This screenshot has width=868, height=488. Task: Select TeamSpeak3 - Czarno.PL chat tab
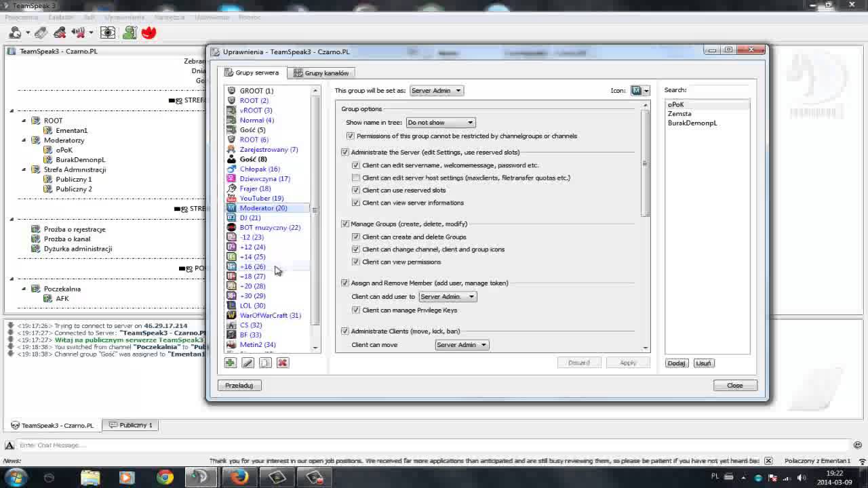pyautogui.click(x=52, y=426)
